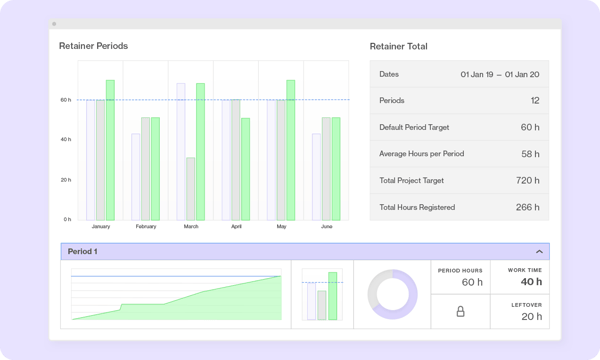Click the March gray bar
The width and height of the screenshot is (600, 360).
click(x=191, y=189)
